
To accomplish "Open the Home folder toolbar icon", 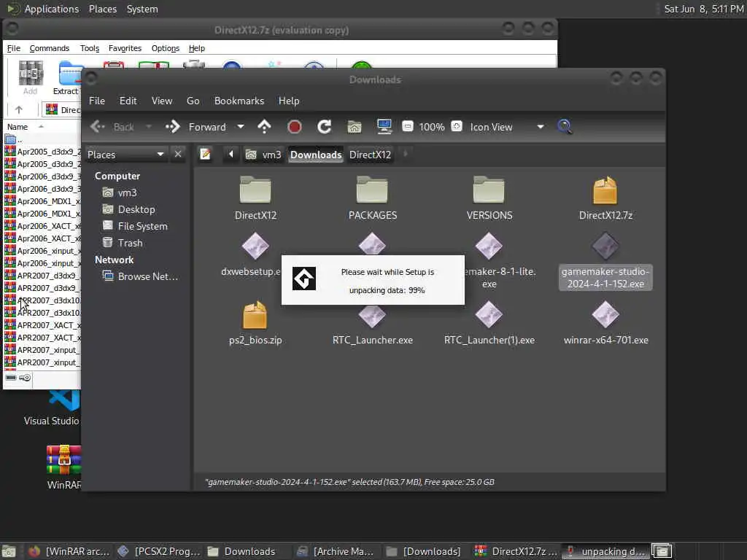I will [354, 127].
